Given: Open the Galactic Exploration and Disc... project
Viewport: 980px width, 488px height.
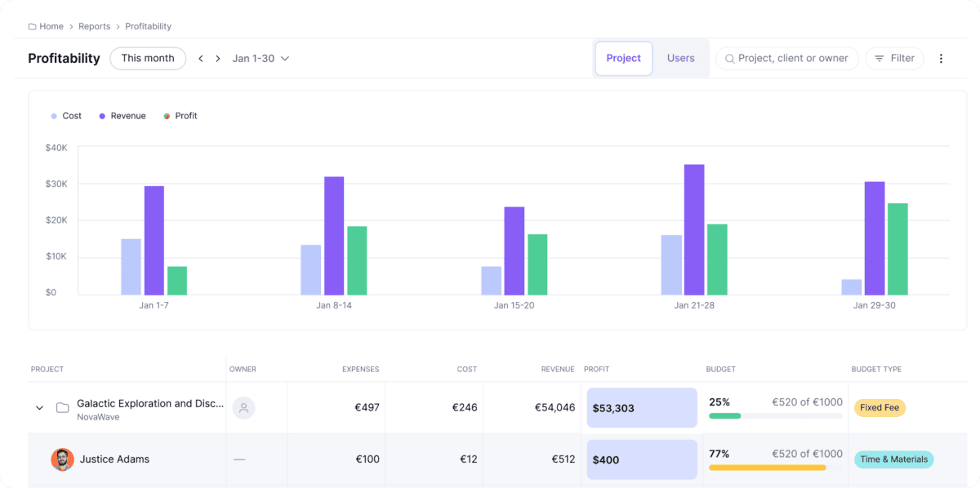Looking at the screenshot, I should tap(150, 403).
